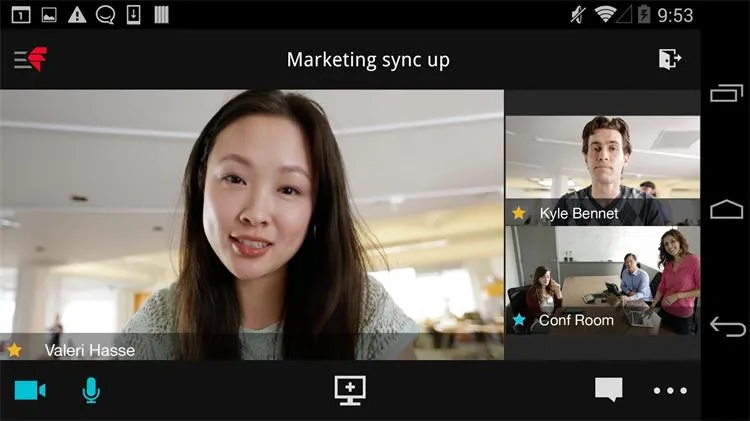Click the blue star beside Conf Room
This screenshot has width=750, height=421.
pos(519,320)
